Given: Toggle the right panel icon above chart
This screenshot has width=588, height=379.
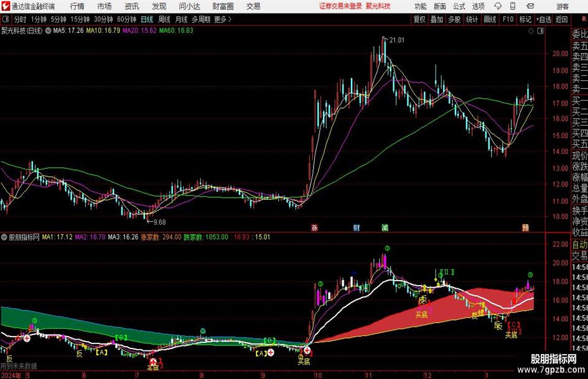Looking at the screenshot, I should pyautogui.click(x=540, y=31).
